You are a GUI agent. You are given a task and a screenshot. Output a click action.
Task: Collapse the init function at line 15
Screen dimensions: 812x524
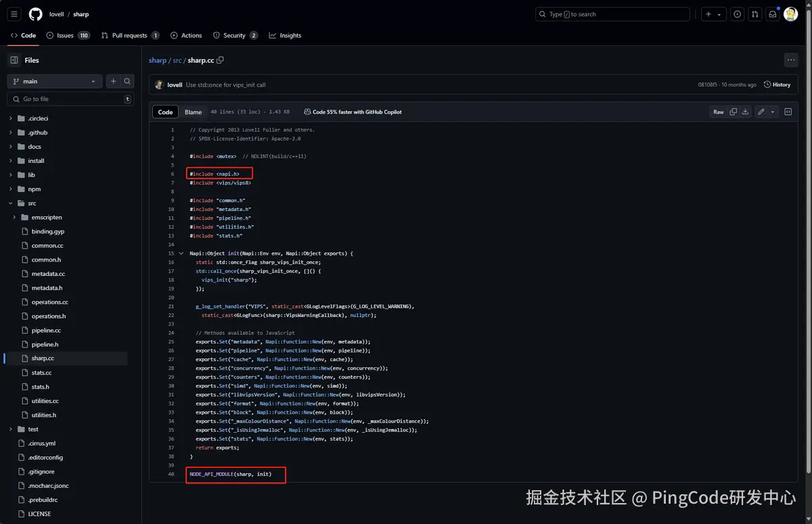click(x=181, y=254)
